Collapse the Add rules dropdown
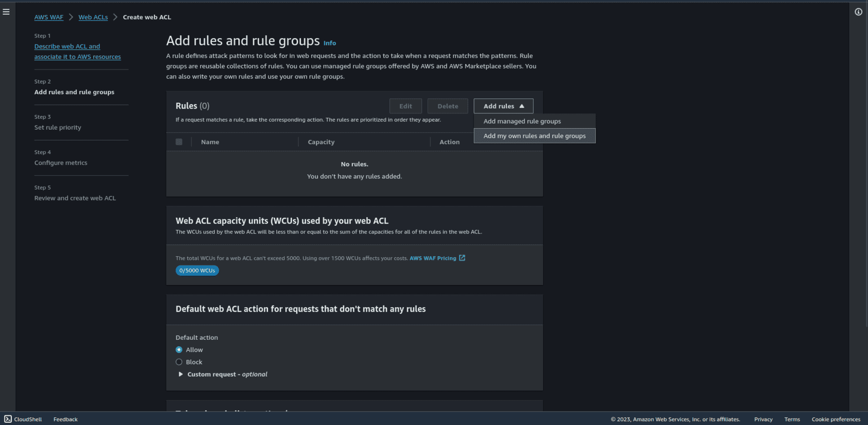Viewport: 868px width, 425px height. tap(503, 106)
